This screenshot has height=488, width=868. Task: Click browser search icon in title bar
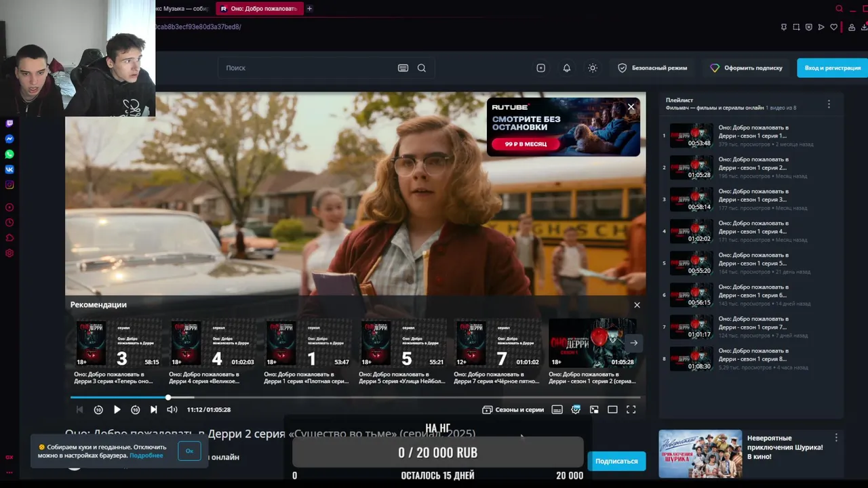[x=839, y=9]
